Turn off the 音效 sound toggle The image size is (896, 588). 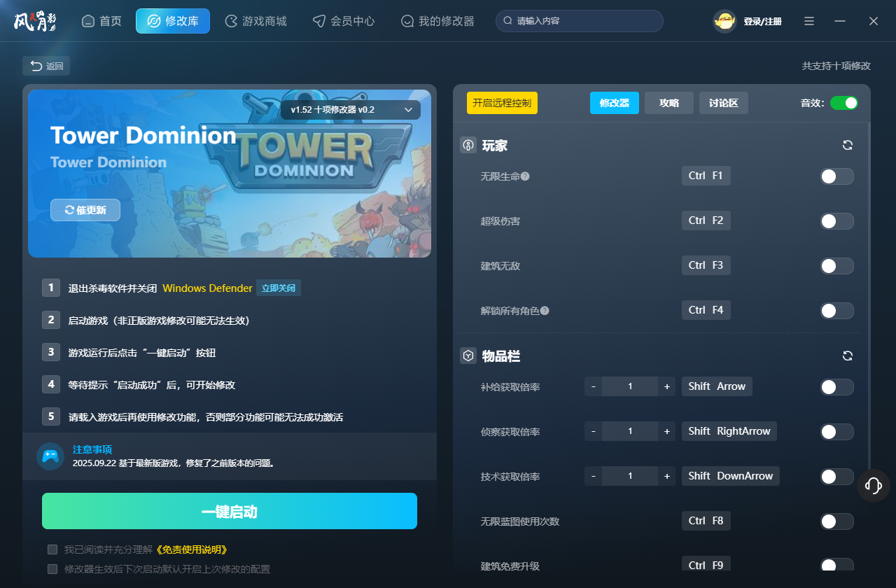[x=844, y=103]
